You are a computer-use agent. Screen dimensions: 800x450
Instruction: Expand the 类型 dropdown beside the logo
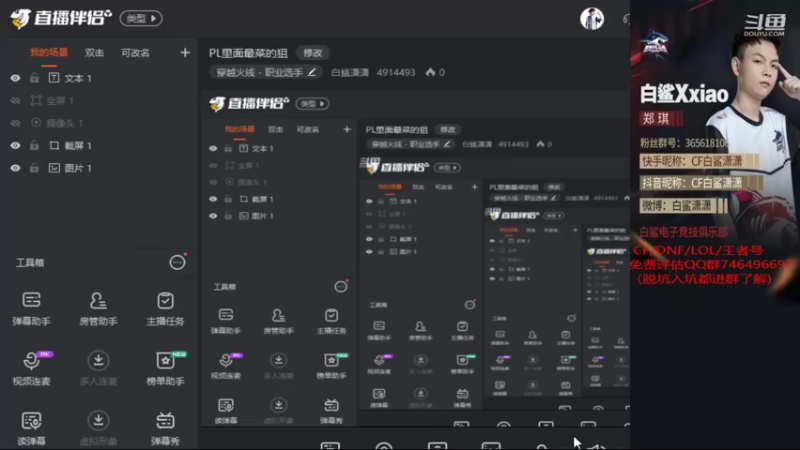pos(141,19)
